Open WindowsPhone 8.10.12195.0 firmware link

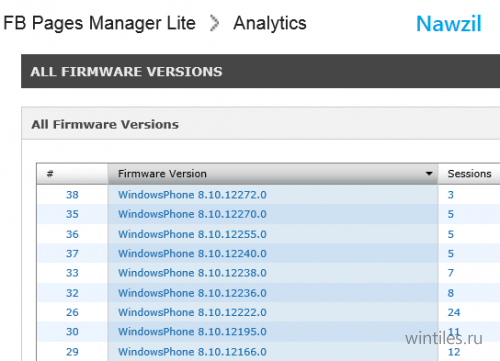pyautogui.click(x=192, y=332)
